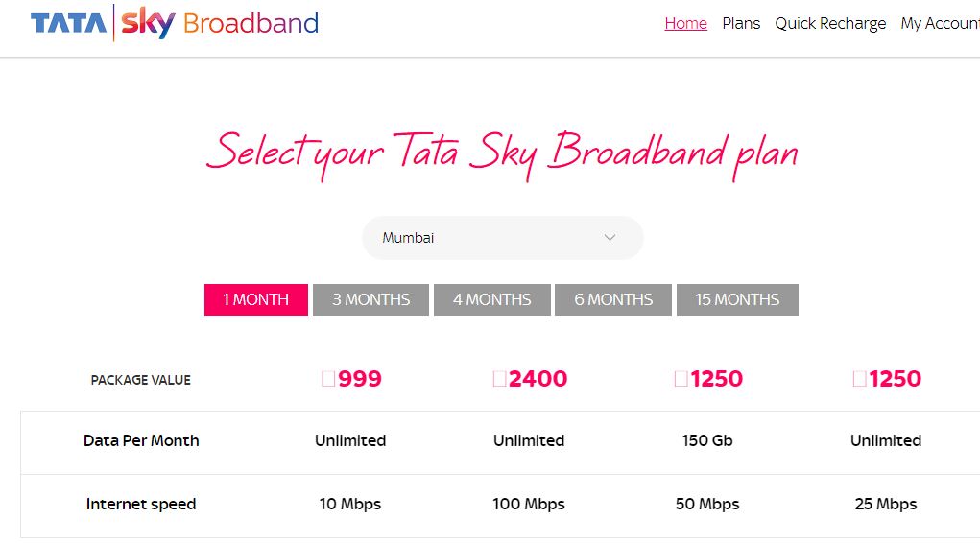Screen dimensions: 980x543
Task: Open the My Account link
Action: pyautogui.click(x=940, y=23)
